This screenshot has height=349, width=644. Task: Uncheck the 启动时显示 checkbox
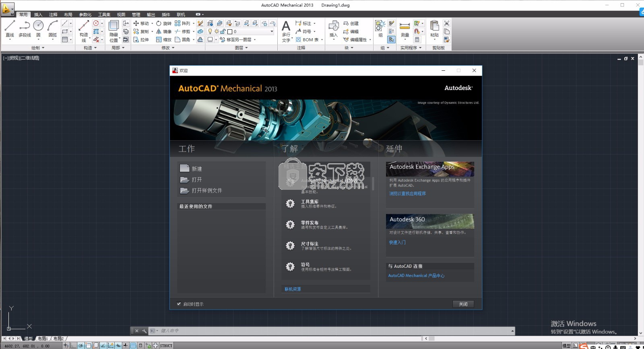click(179, 304)
